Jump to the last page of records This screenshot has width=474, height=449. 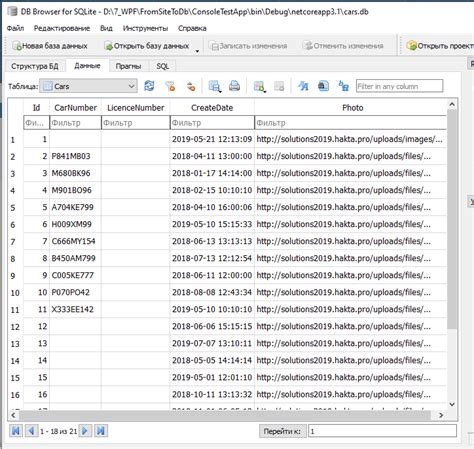pyautogui.click(x=101, y=431)
